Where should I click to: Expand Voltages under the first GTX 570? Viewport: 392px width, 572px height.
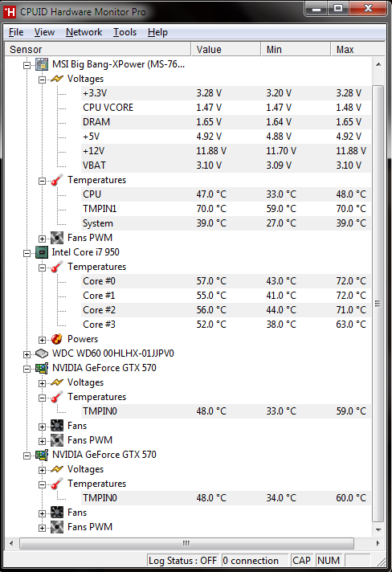coord(43,383)
